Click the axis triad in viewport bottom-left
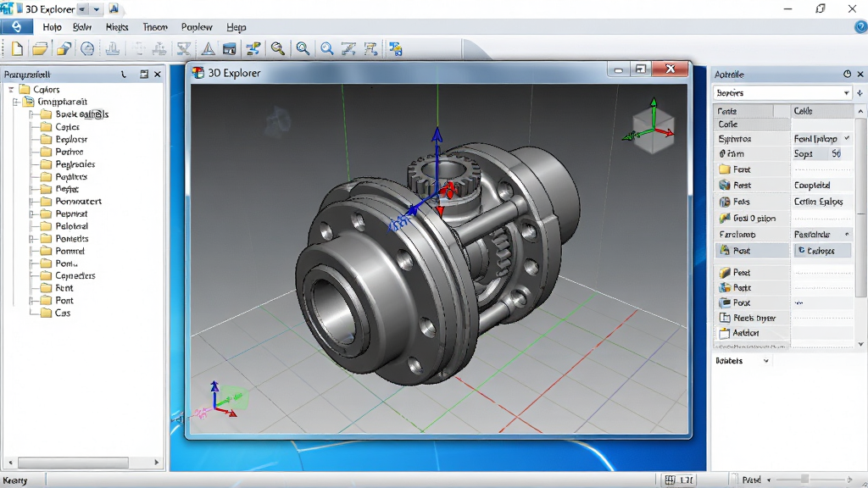 (x=220, y=400)
